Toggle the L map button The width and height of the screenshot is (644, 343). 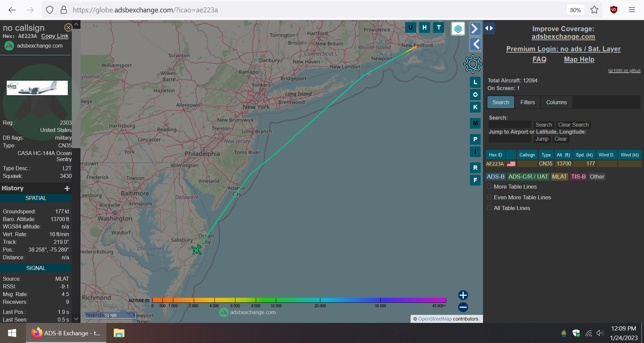coord(475,82)
